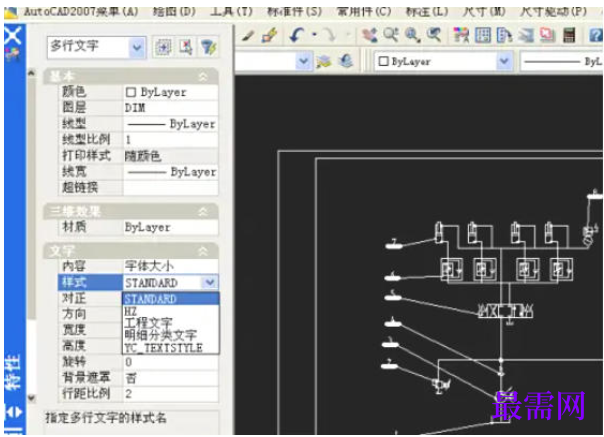Open the 尺寸(M) menu
Image resolution: width=604 pixels, height=437 pixels.
[484, 11]
